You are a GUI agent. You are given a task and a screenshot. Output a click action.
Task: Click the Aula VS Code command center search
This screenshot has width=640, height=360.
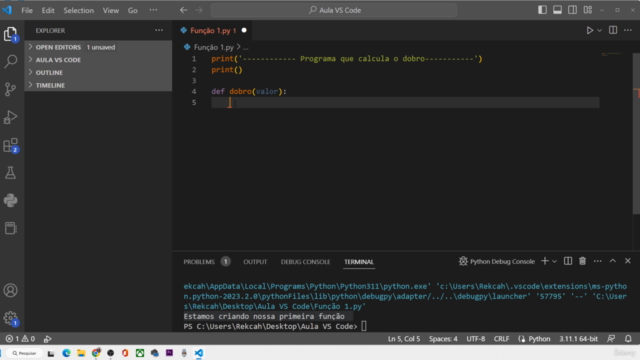(x=333, y=10)
